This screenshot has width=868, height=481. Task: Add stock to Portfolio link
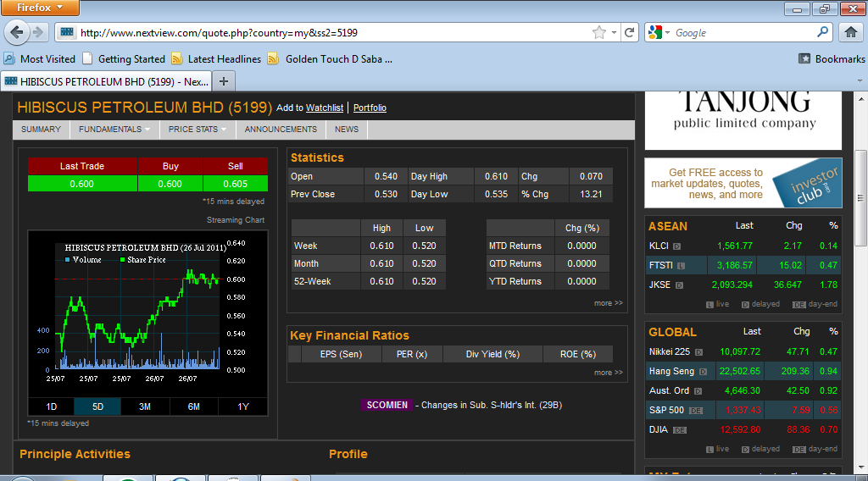tap(370, 108)
